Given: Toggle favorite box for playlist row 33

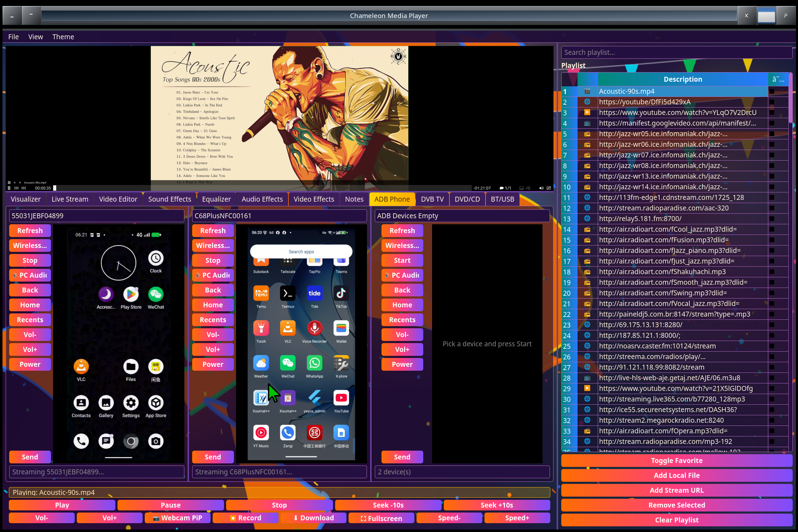Looking at the screenshot, I should point(772,431).
